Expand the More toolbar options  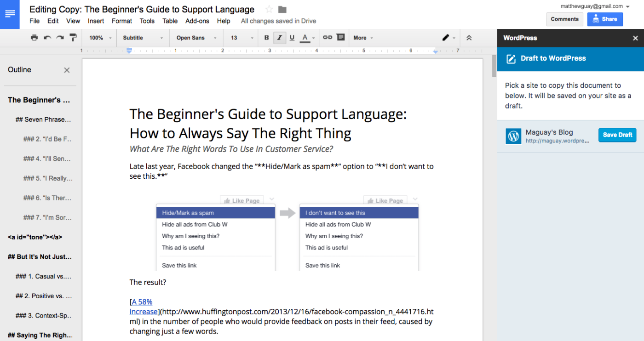pos(363,38)
